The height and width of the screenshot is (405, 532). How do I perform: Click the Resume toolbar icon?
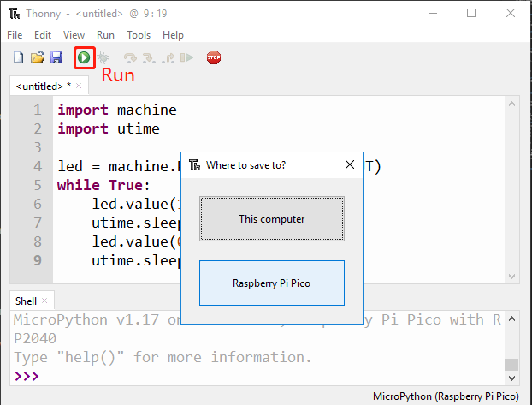[186, 57]
